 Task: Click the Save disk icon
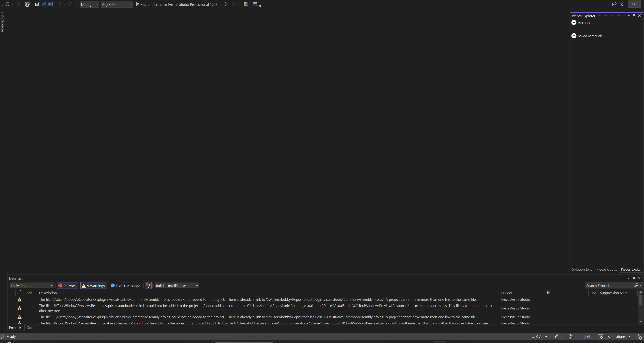point(44,4)
